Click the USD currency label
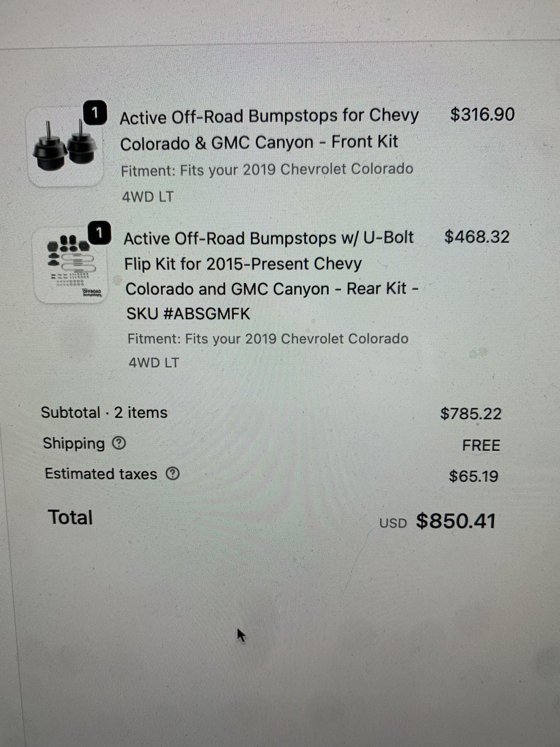Image resolution: width=560 pixels, height=747 pixels. point(393,523)
